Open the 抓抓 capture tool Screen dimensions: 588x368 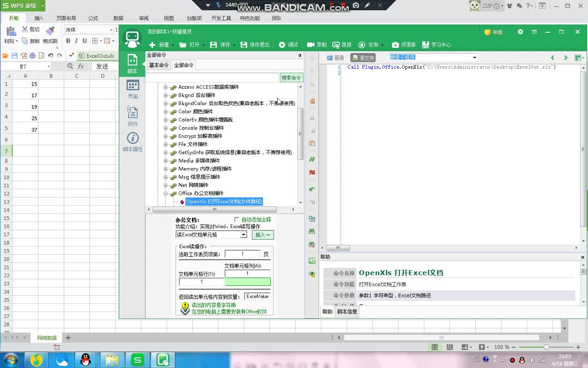tap(342, 45)
